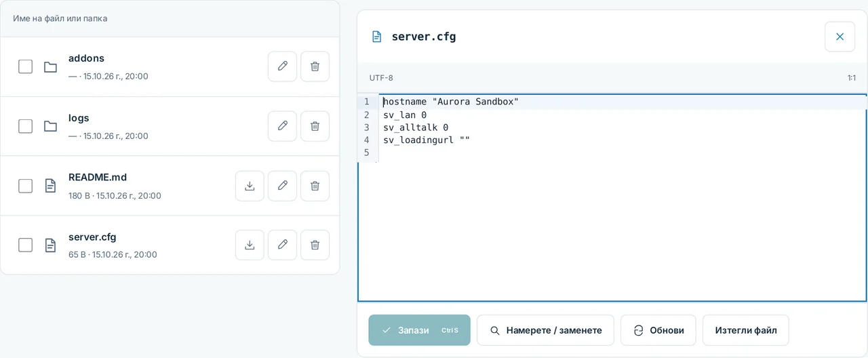
Task: Edit server.cfg using pencil icon
Action: pyautogui.click(x=282, y=245)
